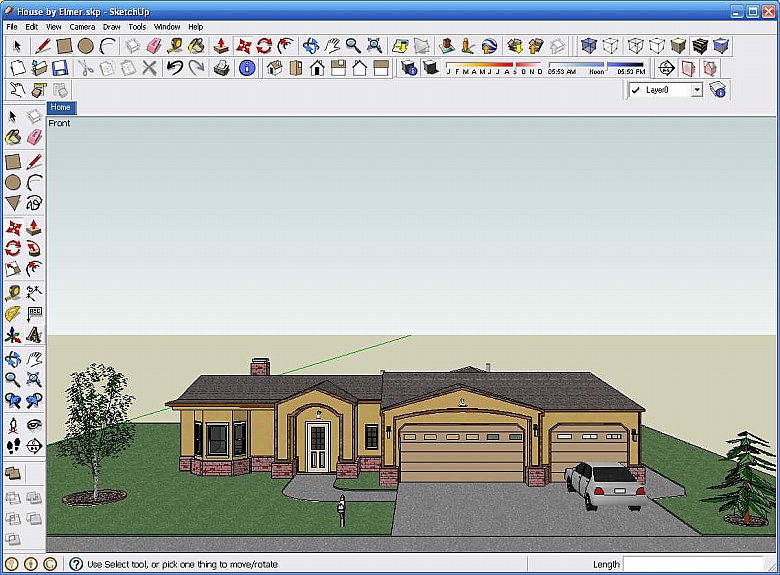Select the Freehand drawing tool
Viewport: 780px width, 575px height.
point(34,203)
